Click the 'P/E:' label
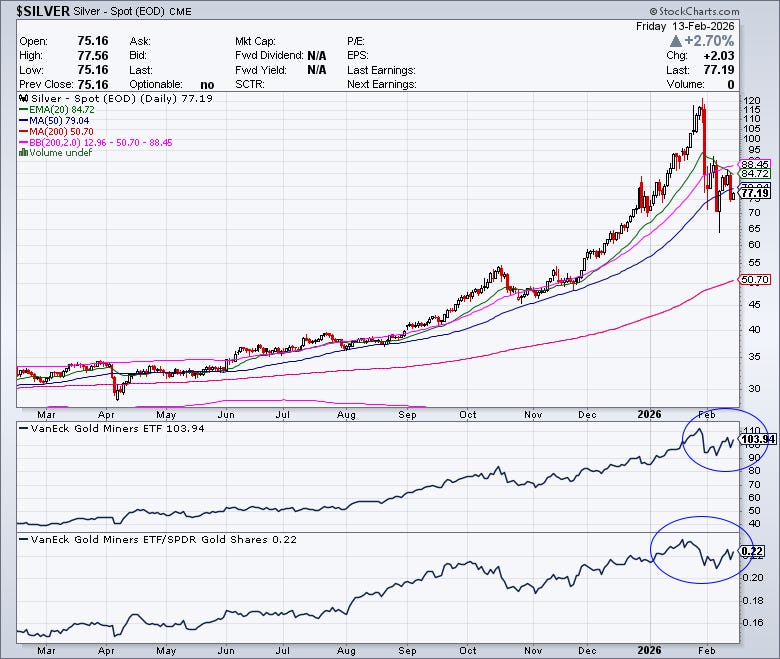The width and height of the screenshot is (780, 659). point(356,41)
